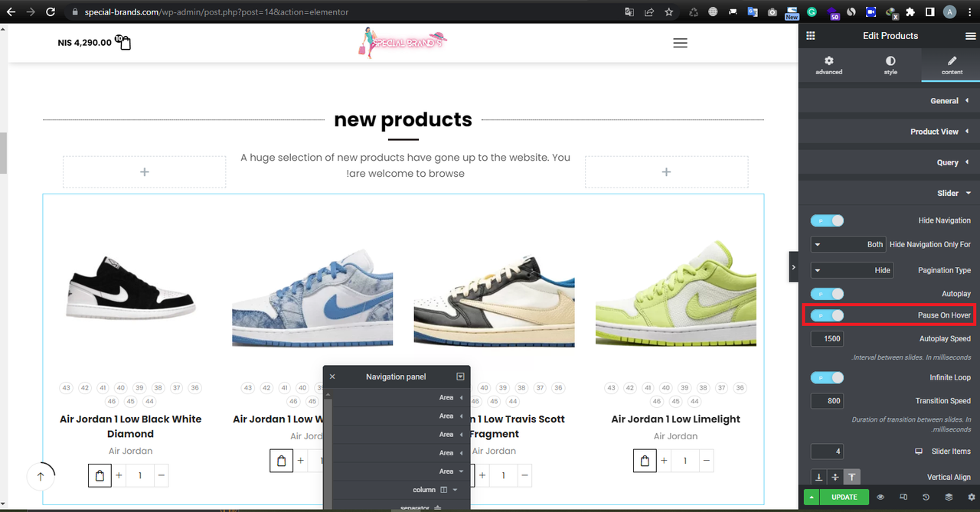The image size is (980, 512).
Task: Dock the Navigation panel using its header icon
Action: tap(460, 377)
